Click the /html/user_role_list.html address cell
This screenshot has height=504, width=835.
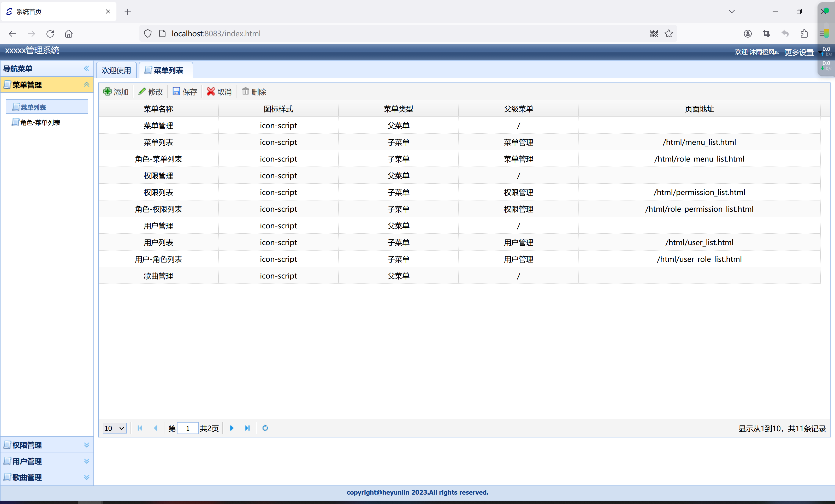699,259
